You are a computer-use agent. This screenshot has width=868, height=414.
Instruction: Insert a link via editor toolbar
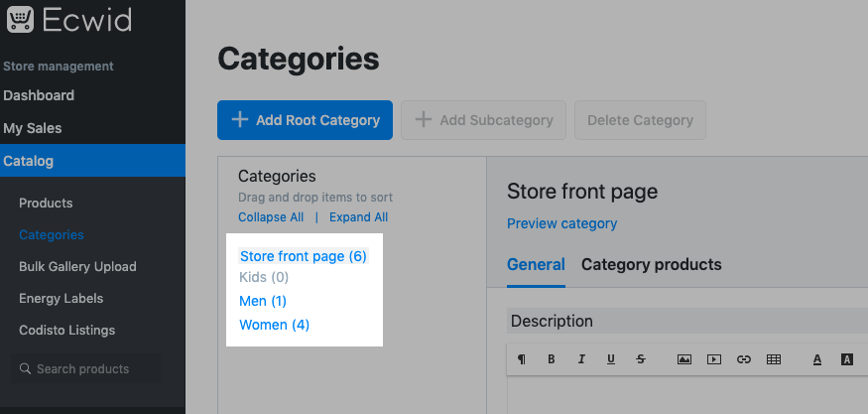point(743,359)
